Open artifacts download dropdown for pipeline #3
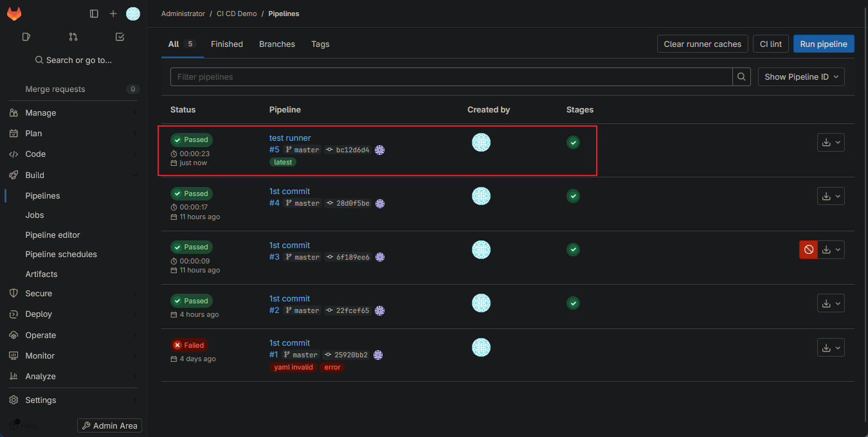 coord(831,249)
